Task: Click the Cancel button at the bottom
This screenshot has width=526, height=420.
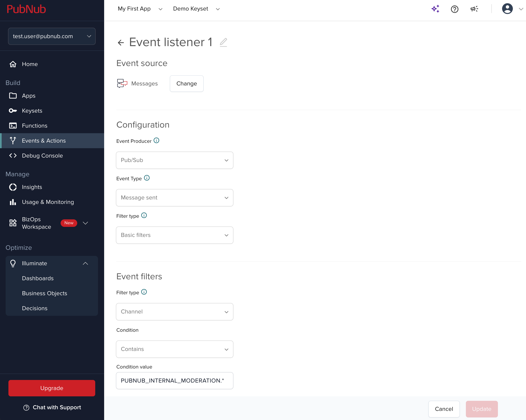Action: [444, 409]
